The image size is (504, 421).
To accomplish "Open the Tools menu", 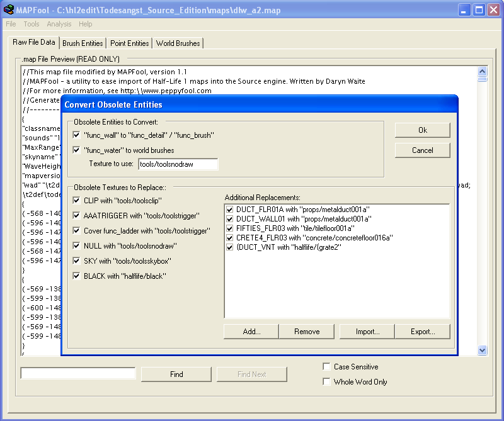I will (x=31, y=24).
